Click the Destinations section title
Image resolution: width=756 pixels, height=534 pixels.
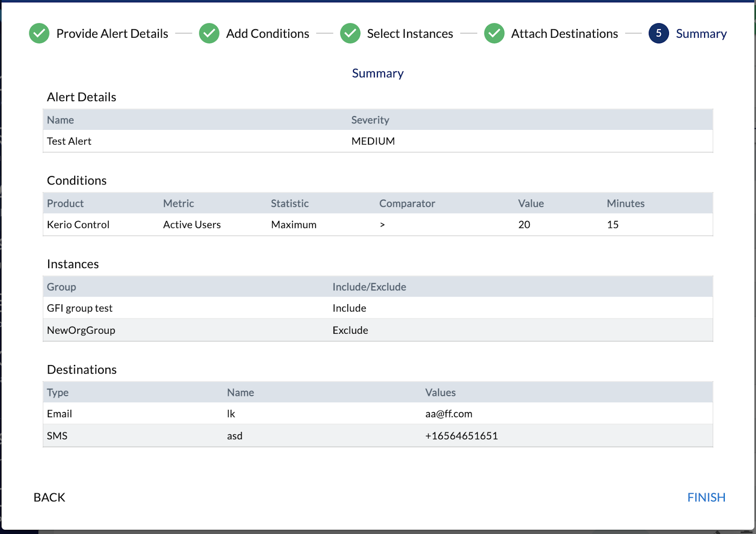82,370
